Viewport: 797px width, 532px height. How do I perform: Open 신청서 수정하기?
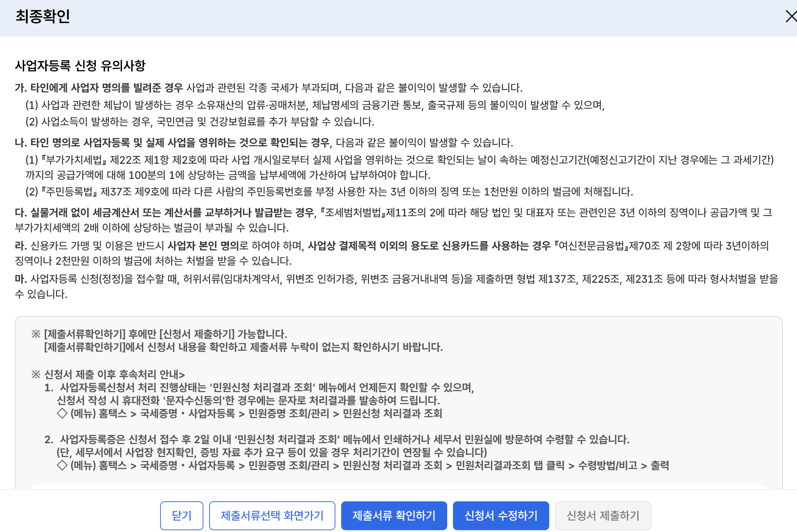(501, 515)
